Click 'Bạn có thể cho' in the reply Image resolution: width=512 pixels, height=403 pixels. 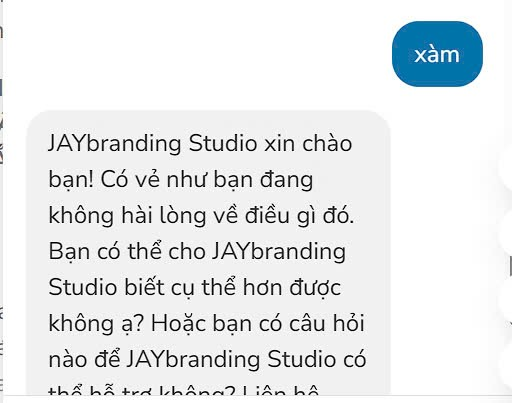(x=127, y=251)
